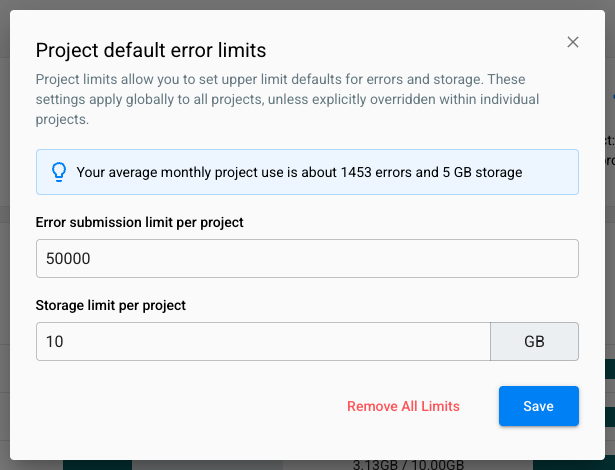This screenshot has height=470, width=615.
Task: Focus the Error submission limit input field
Action: 307,258
